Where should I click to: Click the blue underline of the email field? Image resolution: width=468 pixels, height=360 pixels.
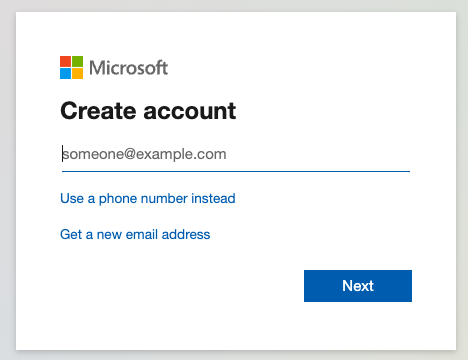[x=236, y=171]
